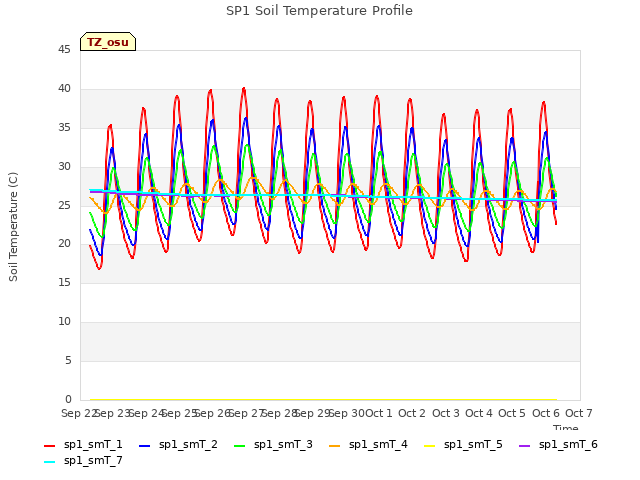Screen dimensions: 640x480
Task: Click the Oct 5 x-axis tick label
Action: pyautogui.click(x=512, y=413)
